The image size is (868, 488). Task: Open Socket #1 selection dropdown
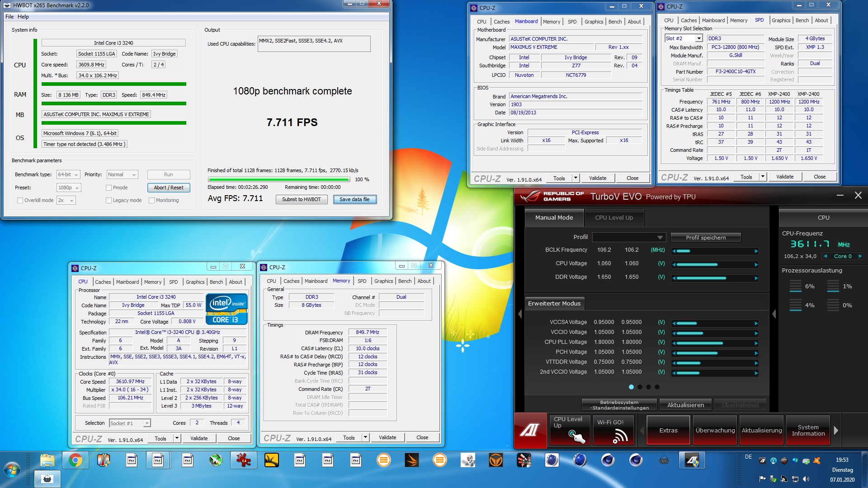(x=130, y=423)
